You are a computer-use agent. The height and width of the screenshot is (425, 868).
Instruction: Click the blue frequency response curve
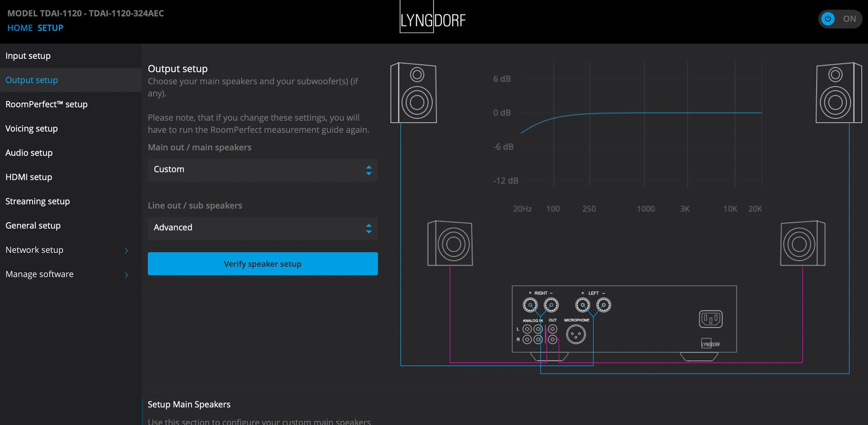tap(642, 113)
